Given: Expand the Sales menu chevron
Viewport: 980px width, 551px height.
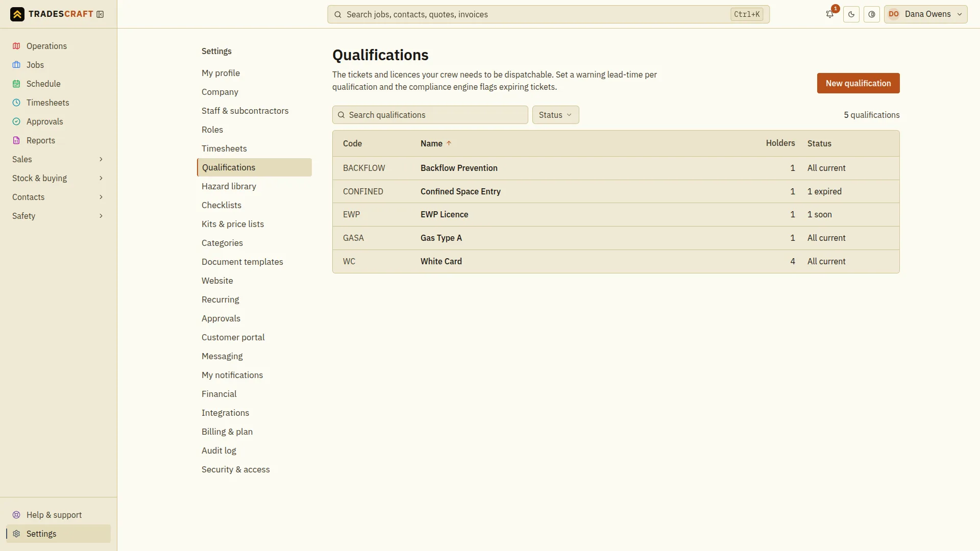Looking at the screenshot, I should click(x=101, y=159).
